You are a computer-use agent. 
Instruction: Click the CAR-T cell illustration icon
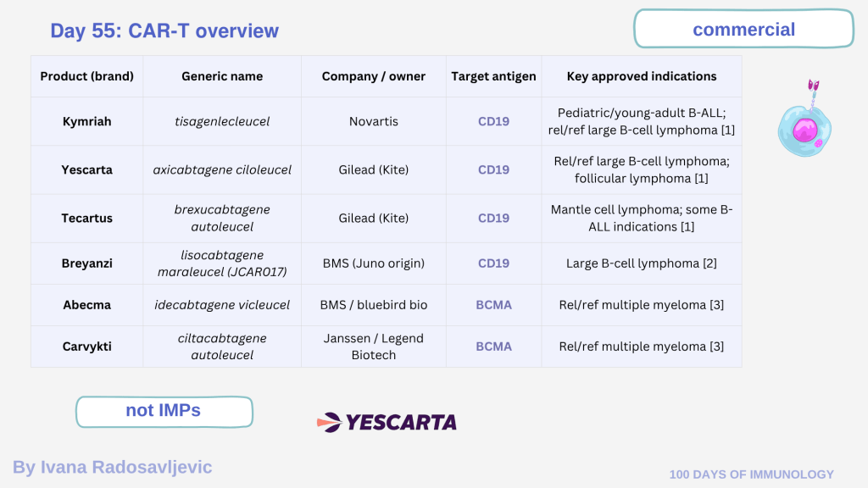click(804, 125)
